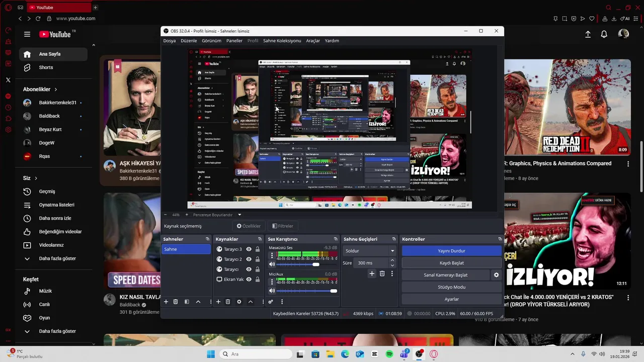Move source up in Kaynaklar toolbar
Screen dimensions: 644x362
tap(251, 302)
